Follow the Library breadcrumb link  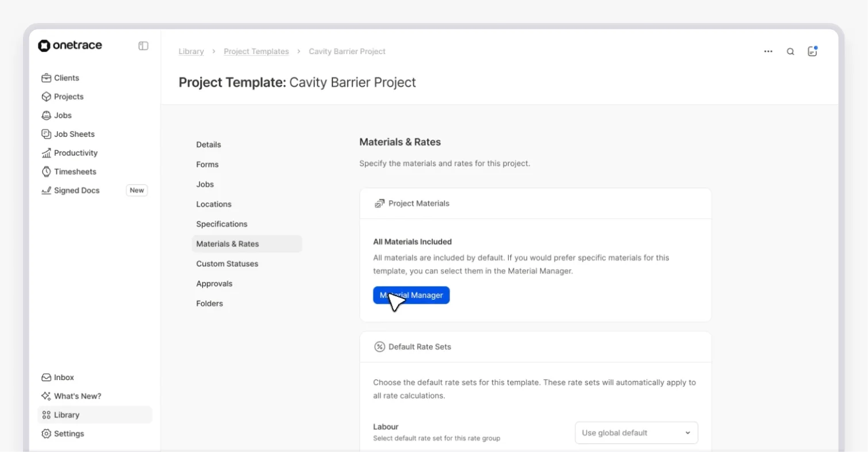click(x=191, y=51)
